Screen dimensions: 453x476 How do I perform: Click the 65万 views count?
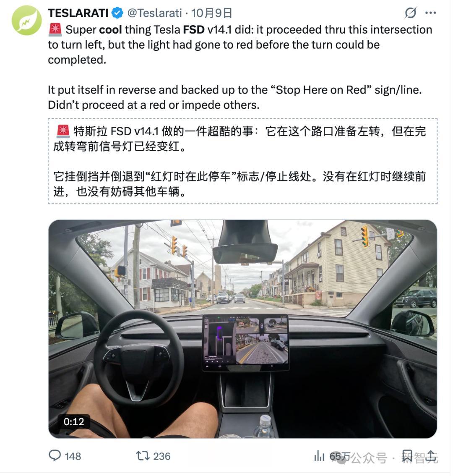[339, 456]
